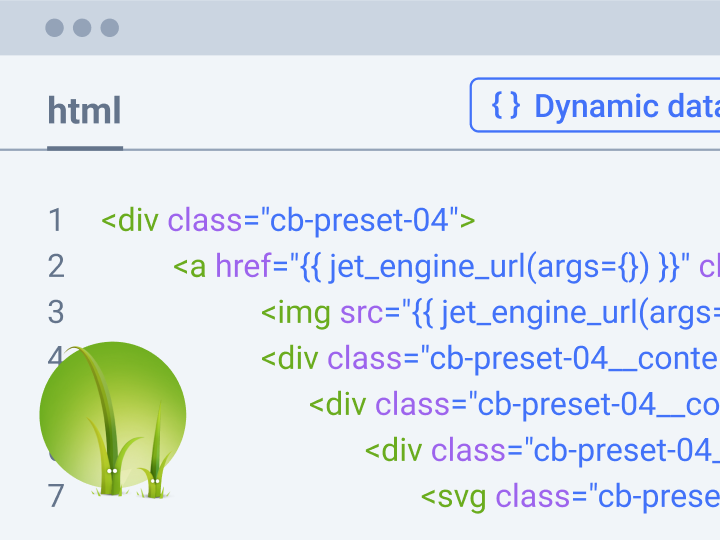Switch to the html tab

(x=85, y=111)
